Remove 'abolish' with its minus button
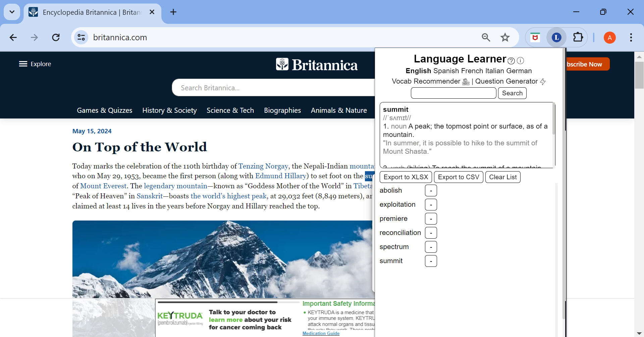644x337 pixels. click(431, 191)
